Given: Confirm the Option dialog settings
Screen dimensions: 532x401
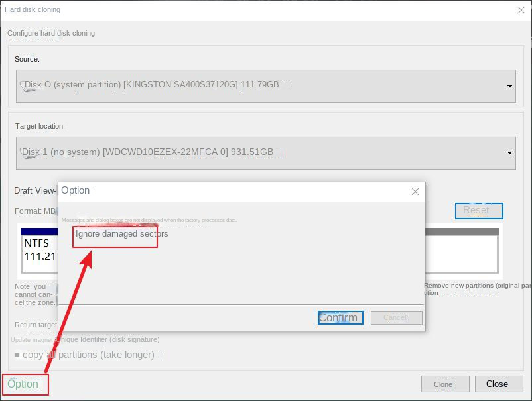Looking at the screenshot, I should [340, 317].
